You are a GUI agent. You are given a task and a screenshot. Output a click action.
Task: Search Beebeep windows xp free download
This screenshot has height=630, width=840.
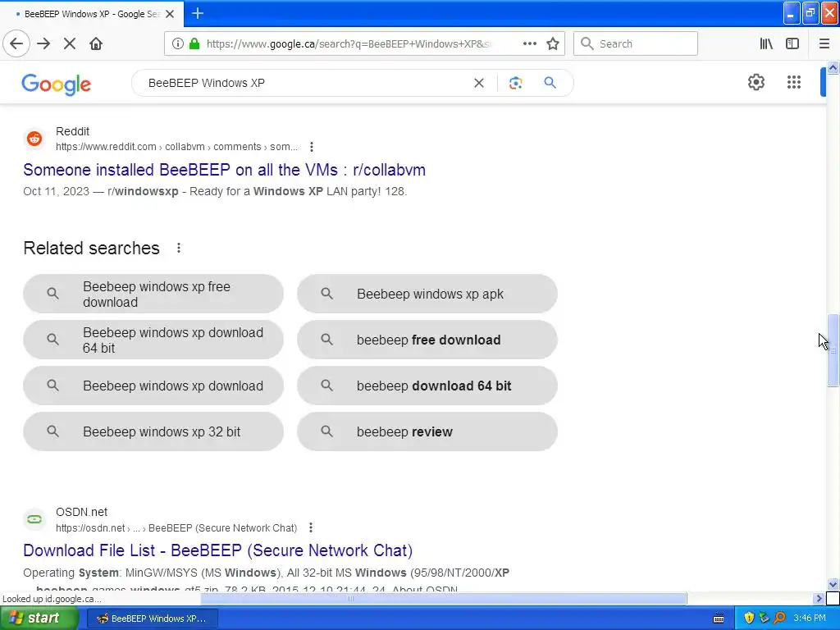(153, 294)
